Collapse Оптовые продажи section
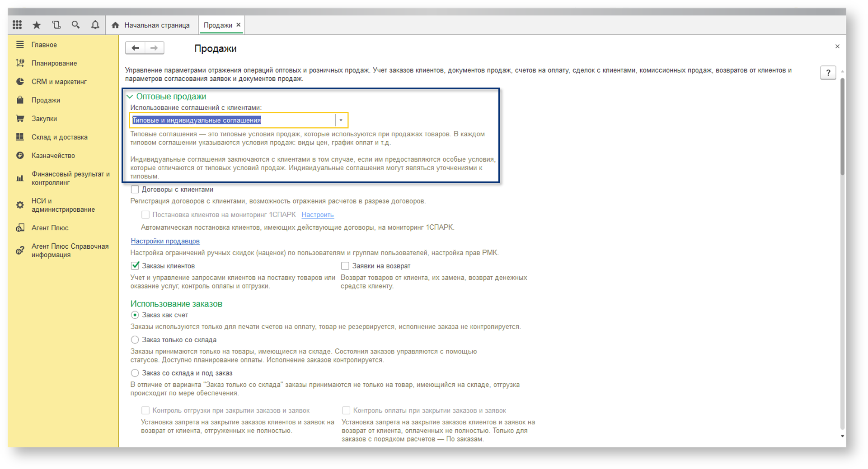 coord(130,97)
